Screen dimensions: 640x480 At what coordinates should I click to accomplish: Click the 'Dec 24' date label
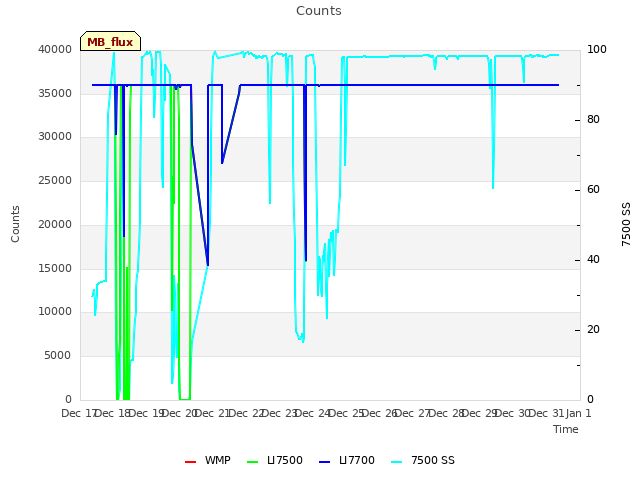312,413
